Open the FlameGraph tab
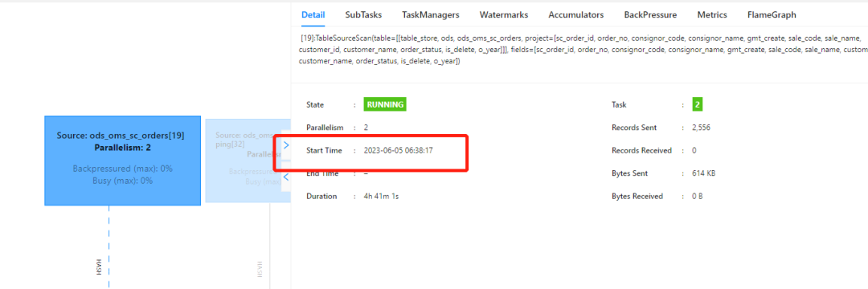Screen dimensions: 868x289 [771, 15]
